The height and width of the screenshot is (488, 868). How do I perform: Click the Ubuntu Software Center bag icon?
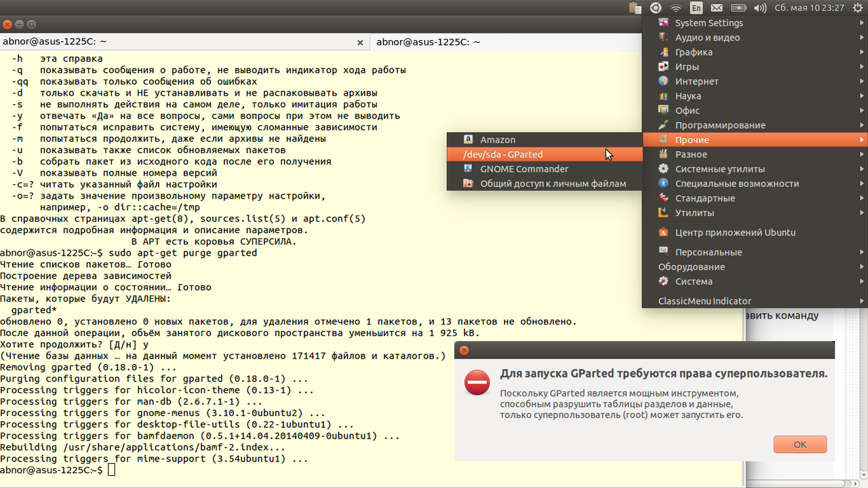pos(663,232)
